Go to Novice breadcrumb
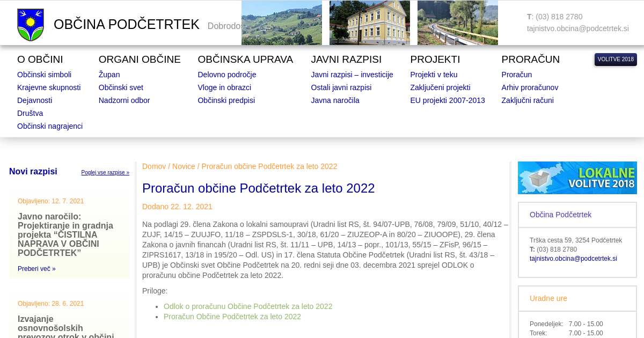 point(184,166)
